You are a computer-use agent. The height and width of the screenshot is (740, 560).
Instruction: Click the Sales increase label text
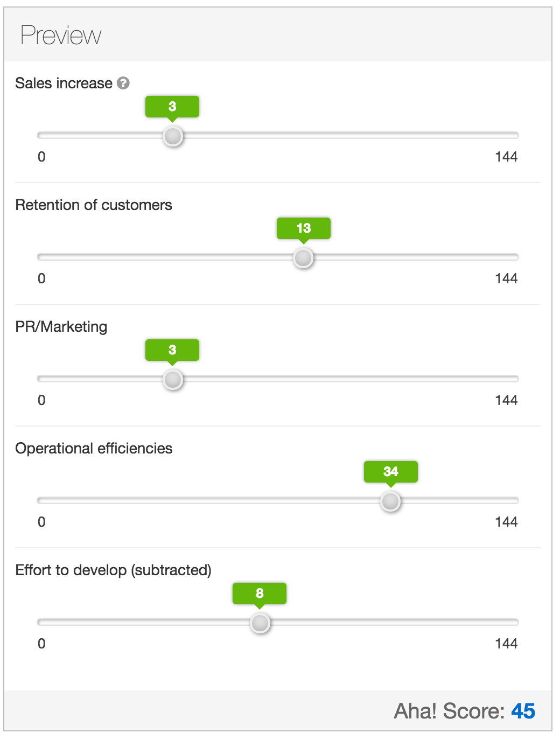[x=64, y=83]
